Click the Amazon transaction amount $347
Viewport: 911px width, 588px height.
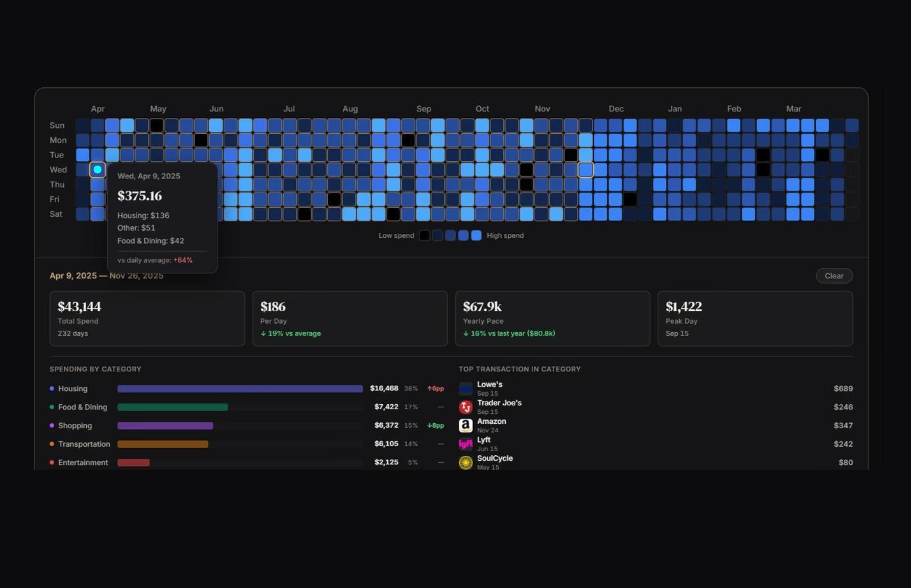pos(843,426)
